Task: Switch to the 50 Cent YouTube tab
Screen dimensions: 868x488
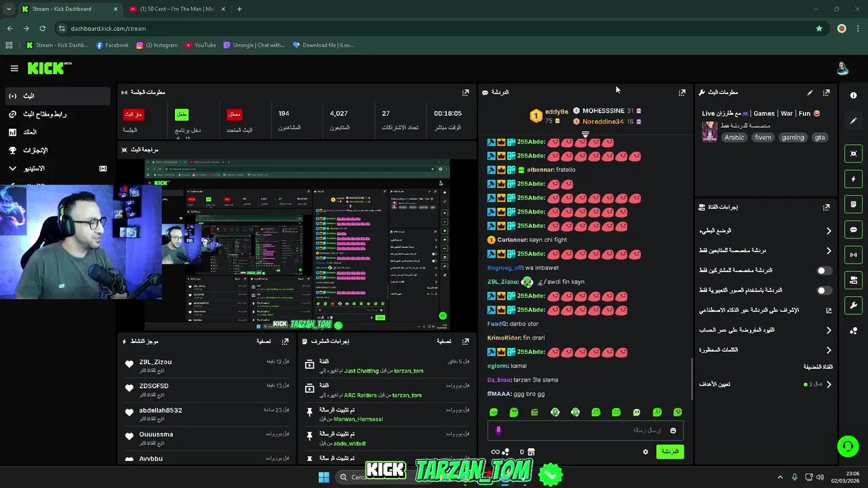Action: [178, 9]
